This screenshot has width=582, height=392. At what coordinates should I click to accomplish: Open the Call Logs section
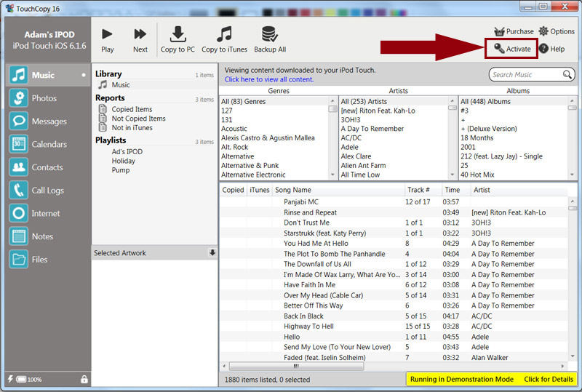coord(48,190)
